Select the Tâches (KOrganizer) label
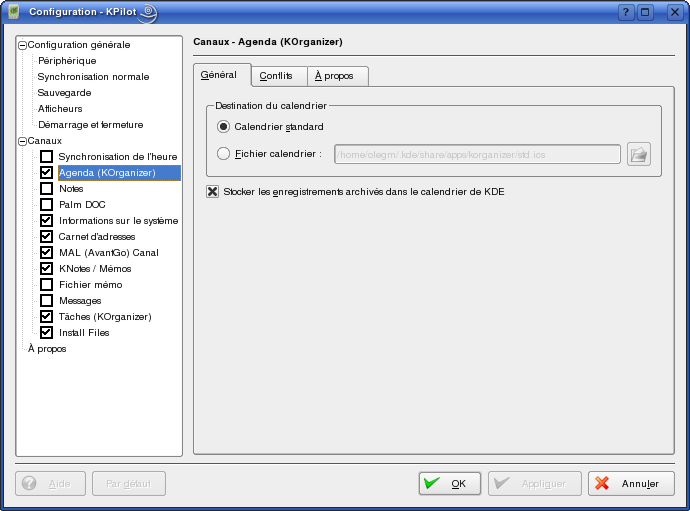 (105, 317)
